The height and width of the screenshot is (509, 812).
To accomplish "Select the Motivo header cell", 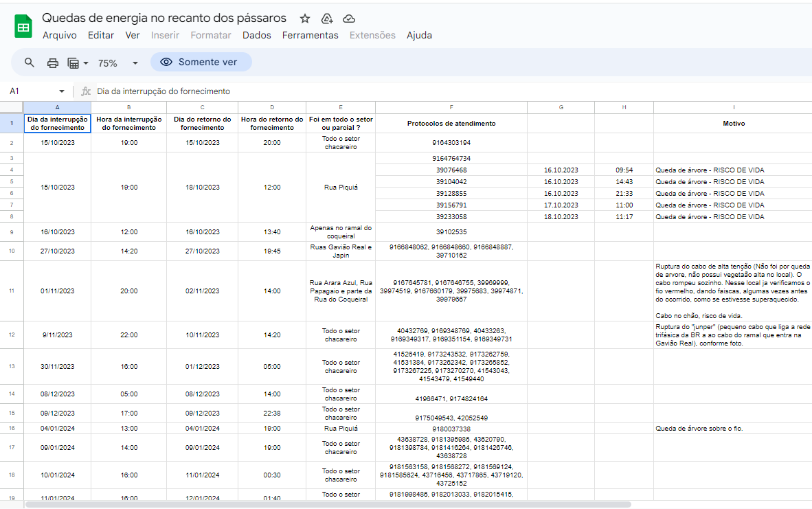I will coord(733,124).
